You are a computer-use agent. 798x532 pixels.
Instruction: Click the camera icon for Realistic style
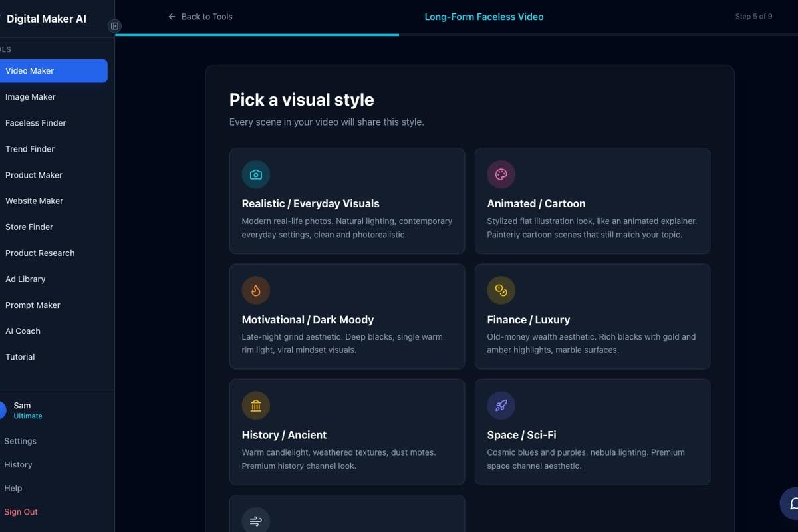tap(256, 174)
